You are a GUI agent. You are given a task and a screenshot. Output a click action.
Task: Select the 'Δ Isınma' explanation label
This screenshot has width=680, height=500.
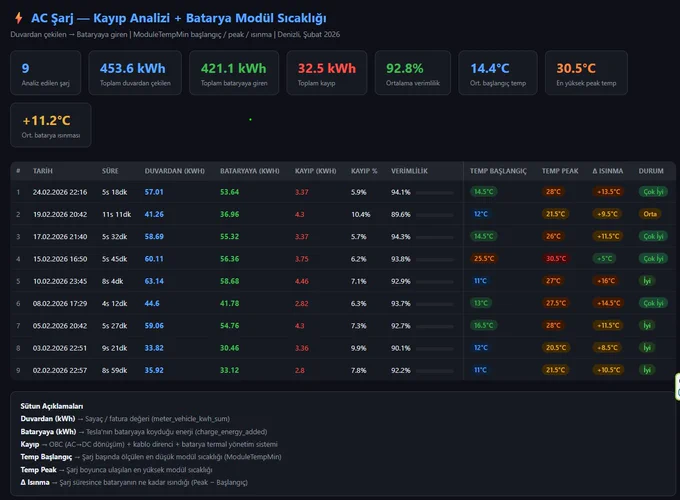tap(35, 482)
